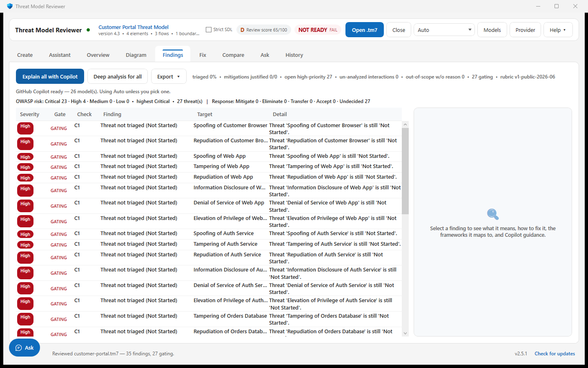This screenshot has height=368, width=588.
Task: Select the 'Repudiation of Customer Bro...' target cell
Action: (x=230, y=141)
